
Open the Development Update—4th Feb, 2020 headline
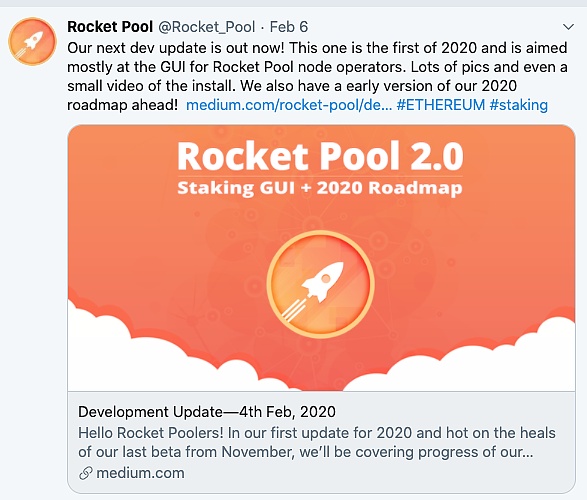(207, 412)
